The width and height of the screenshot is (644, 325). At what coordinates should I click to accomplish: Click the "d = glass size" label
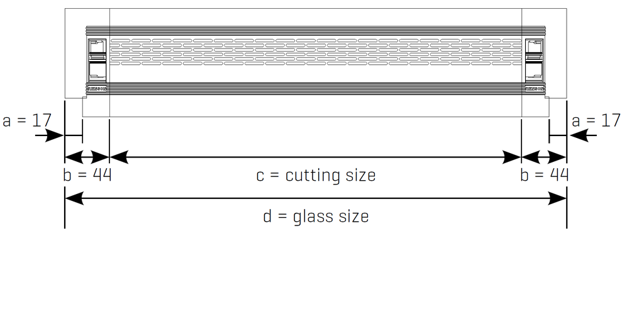pos(316,217)
